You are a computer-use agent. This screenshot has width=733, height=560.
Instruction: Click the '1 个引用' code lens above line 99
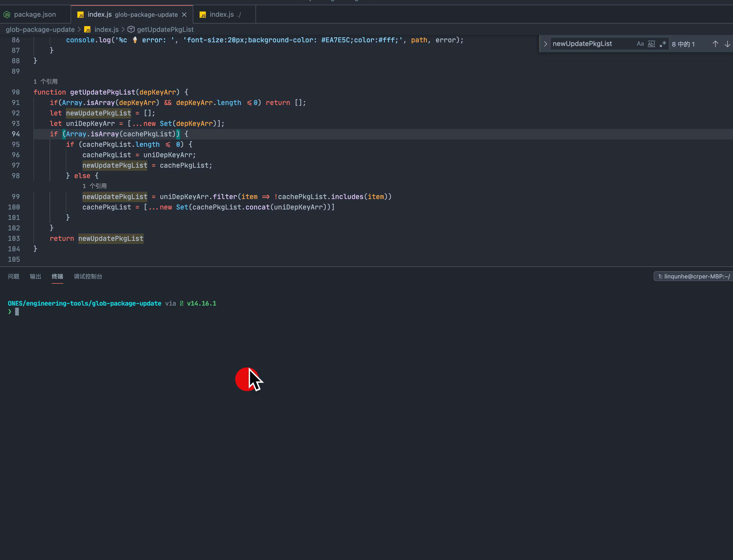point(95,186)
